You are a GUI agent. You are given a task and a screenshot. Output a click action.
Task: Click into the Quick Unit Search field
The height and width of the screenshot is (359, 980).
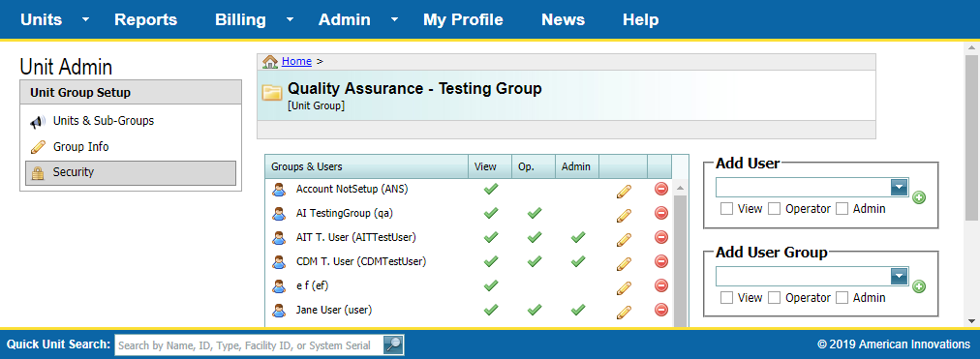coord(249,345)
